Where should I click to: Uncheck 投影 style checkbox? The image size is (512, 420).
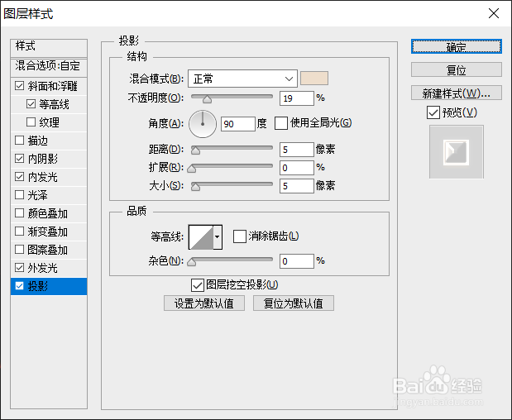click(x=20, y=286)
